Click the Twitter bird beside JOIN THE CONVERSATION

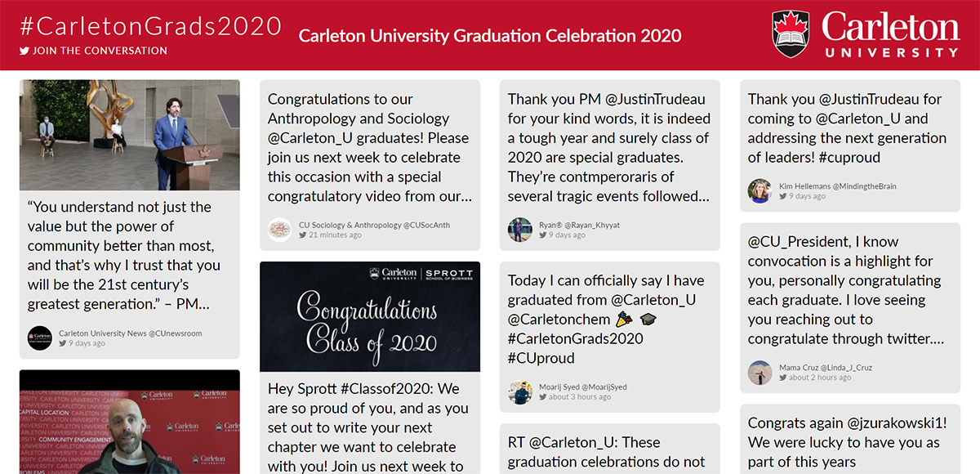pyautogui.click(x=23, y=50)
